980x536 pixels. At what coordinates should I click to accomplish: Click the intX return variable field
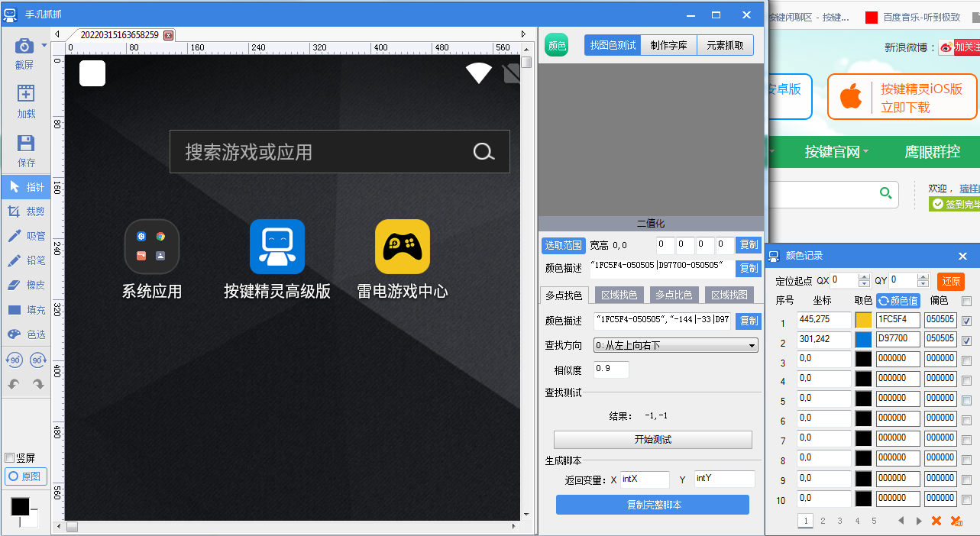(645, 479)
